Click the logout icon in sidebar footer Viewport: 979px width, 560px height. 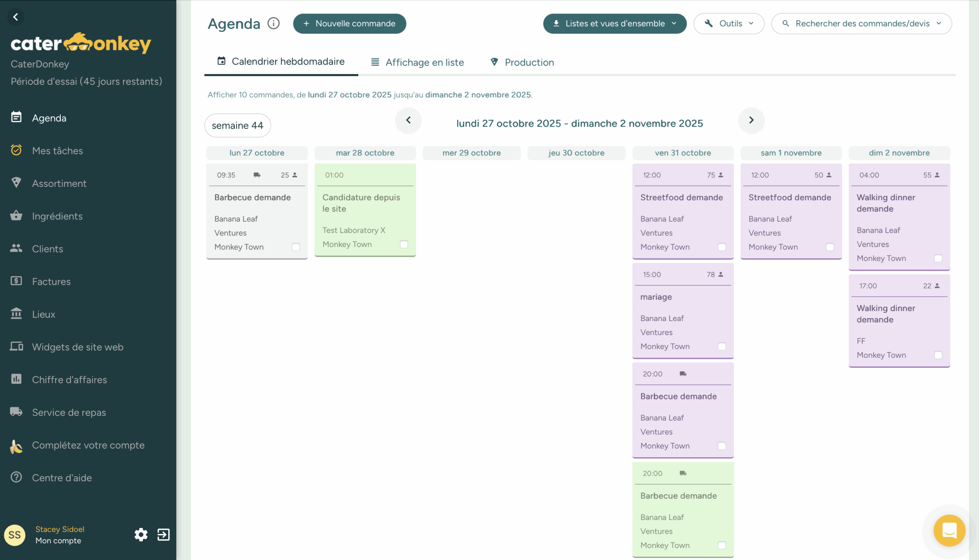(164, 535)
